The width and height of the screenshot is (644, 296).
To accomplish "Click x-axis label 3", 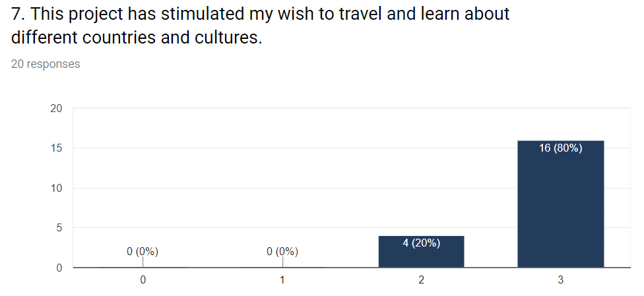I will click(x=561, y=280).
